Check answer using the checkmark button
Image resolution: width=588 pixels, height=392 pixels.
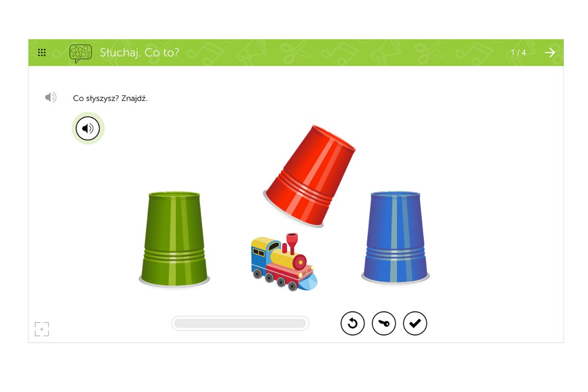coord(415,323)
